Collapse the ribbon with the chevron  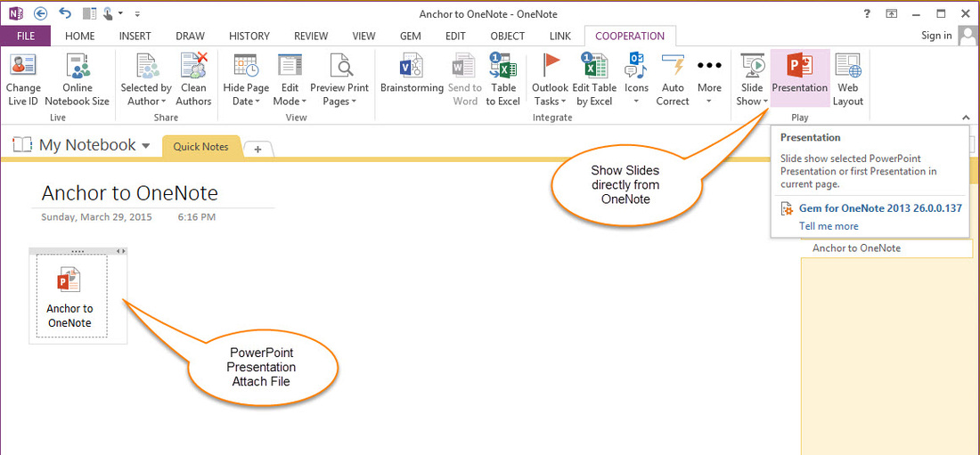point(966,117)
